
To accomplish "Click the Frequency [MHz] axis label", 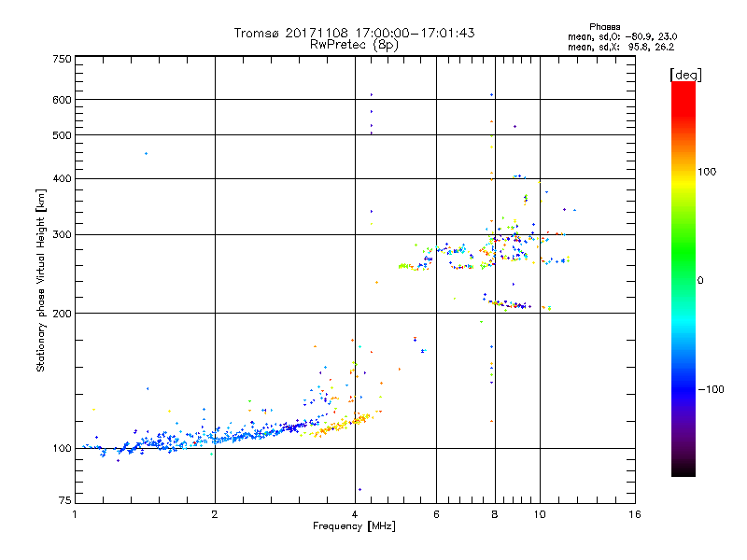I will tap(354, 527).
